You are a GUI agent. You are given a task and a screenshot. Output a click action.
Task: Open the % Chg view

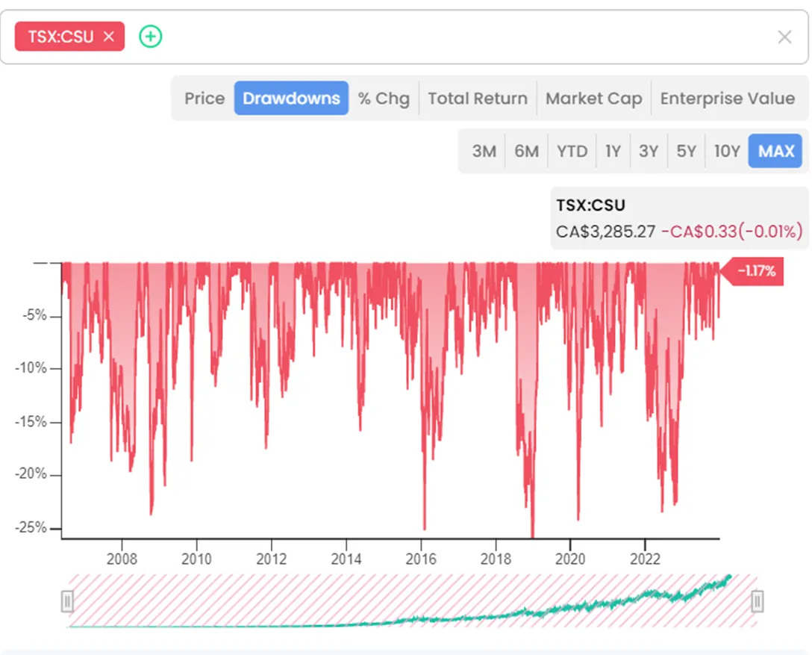[x=384, y=99]
